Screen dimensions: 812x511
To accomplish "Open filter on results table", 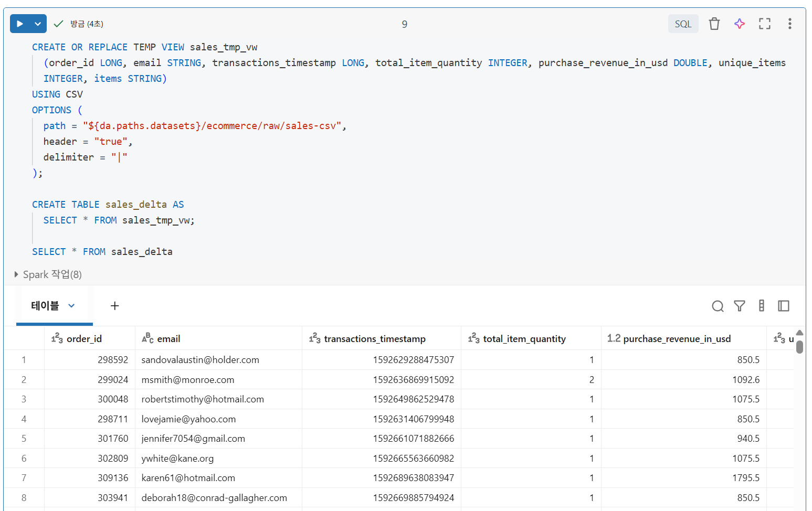I will click(739, 306).
